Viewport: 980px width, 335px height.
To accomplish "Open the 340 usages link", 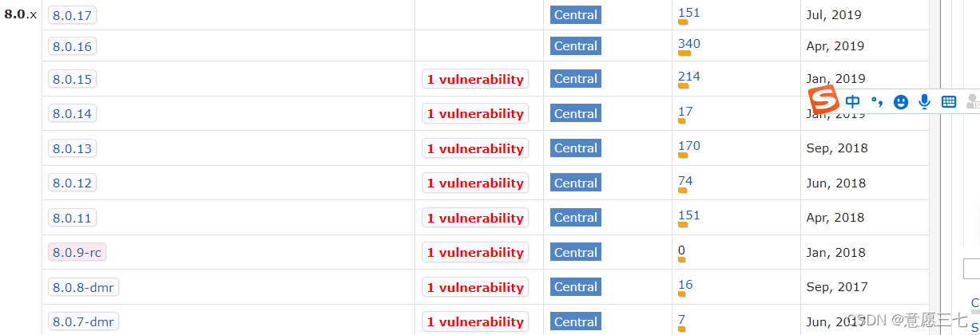I will click(x=688, y=43).
